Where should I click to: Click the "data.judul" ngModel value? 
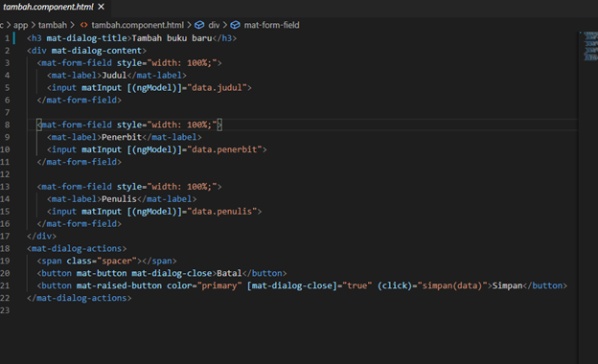coord(217,88)
